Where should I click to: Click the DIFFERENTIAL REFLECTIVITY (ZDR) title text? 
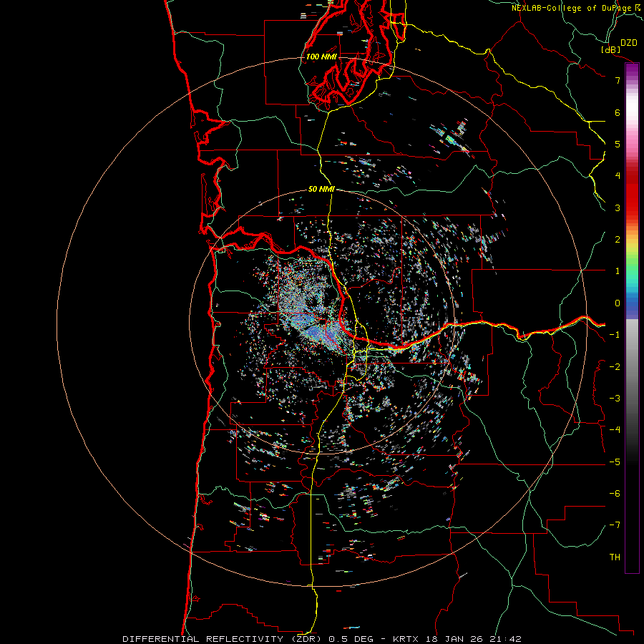[223, 639]
